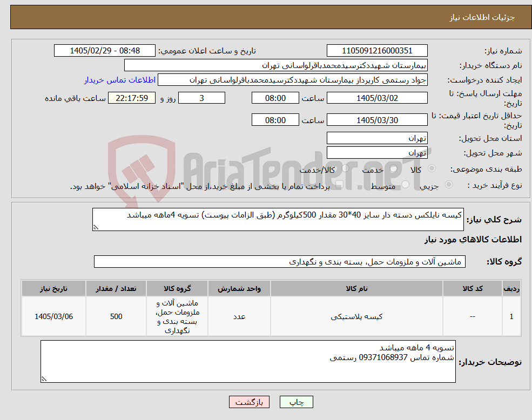Click the چاپ print button
532x420 pixels.
click(296, 402)
